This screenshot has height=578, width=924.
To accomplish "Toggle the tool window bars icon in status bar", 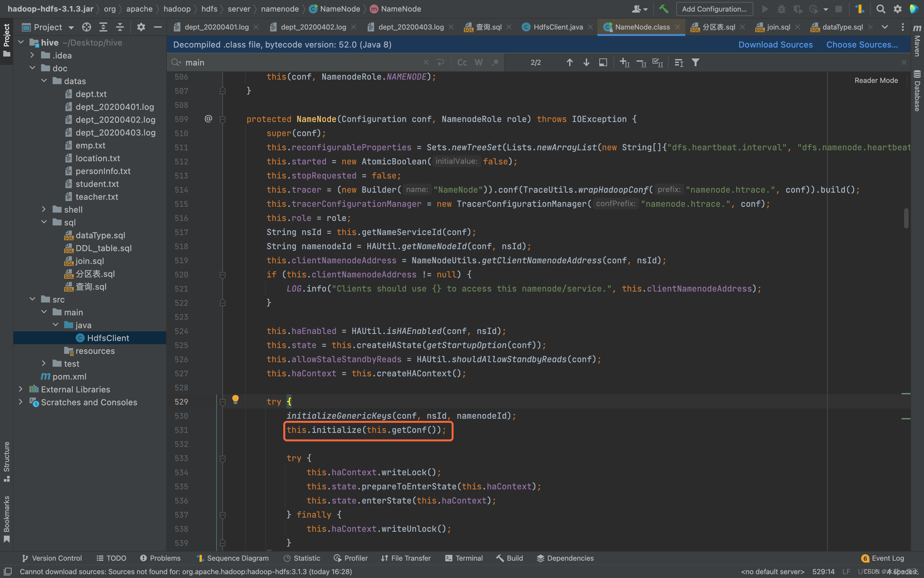I will [8, 571].
